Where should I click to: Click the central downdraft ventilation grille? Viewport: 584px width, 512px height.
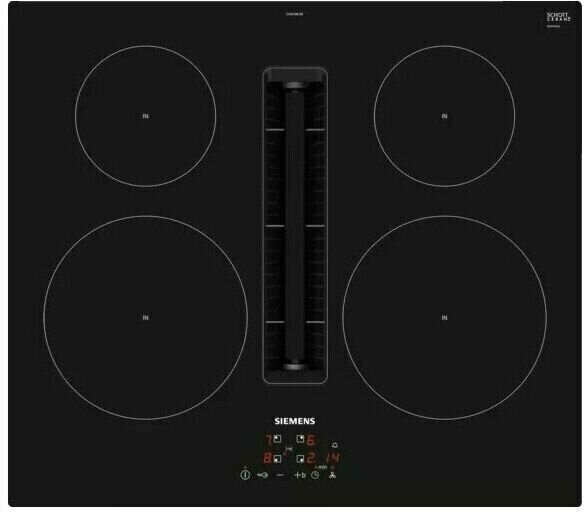pyautogui.click(x=295, y=225)
